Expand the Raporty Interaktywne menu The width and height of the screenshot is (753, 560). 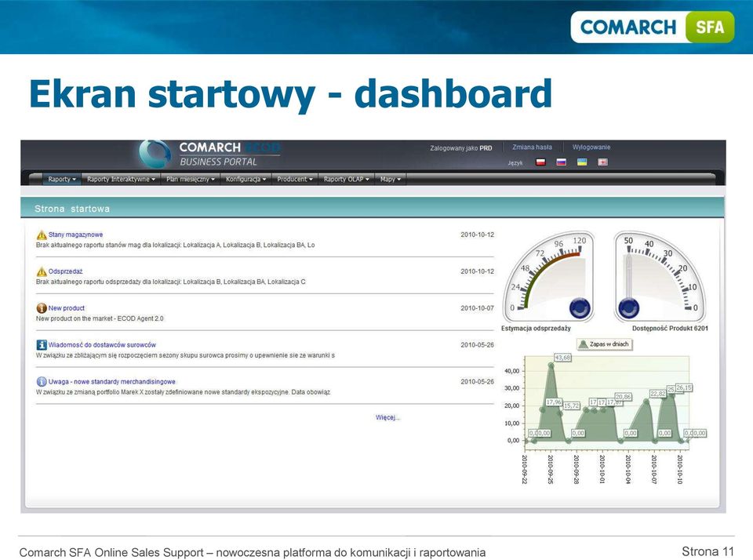point(121,179)
